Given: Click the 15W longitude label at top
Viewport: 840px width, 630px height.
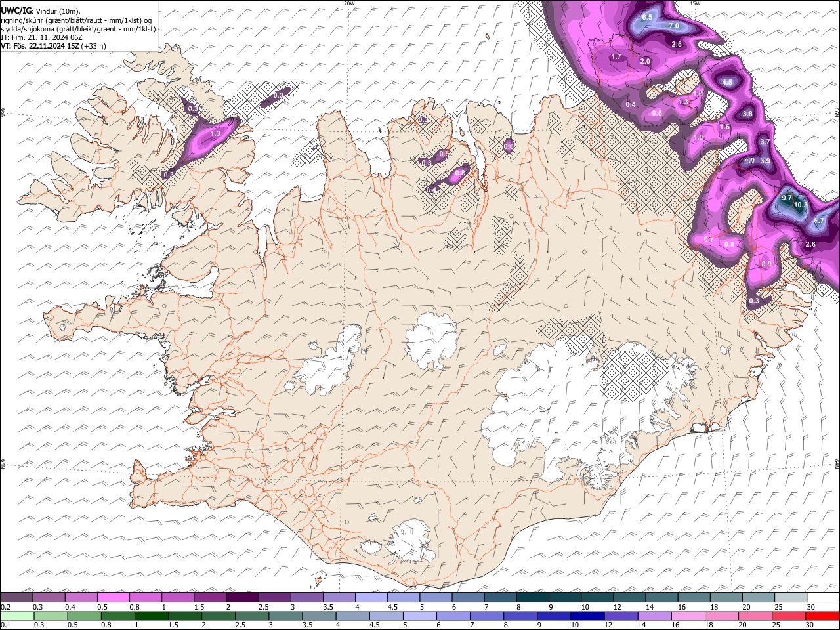Looking at the screenshot, I should tap(695, 3).
